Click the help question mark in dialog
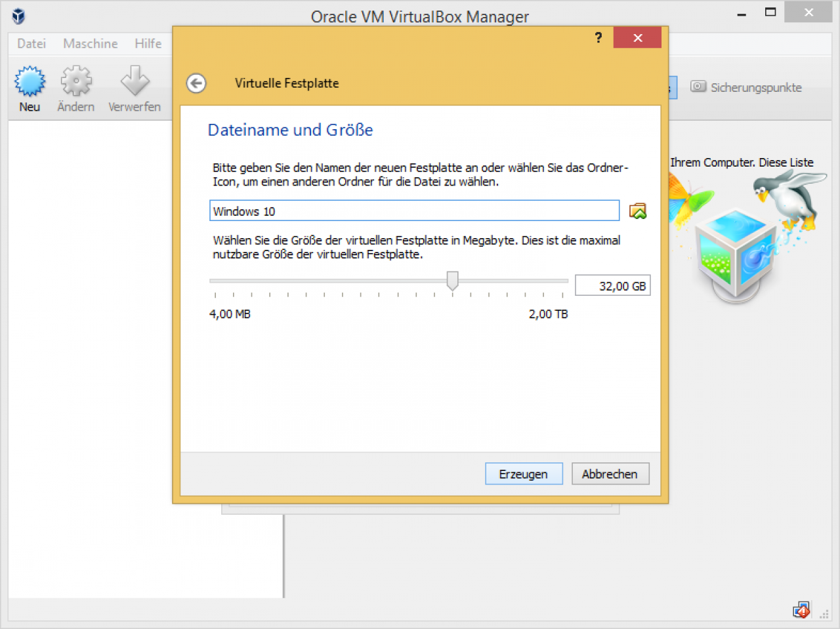The image size is (840, 629). (x=598, y=37)
